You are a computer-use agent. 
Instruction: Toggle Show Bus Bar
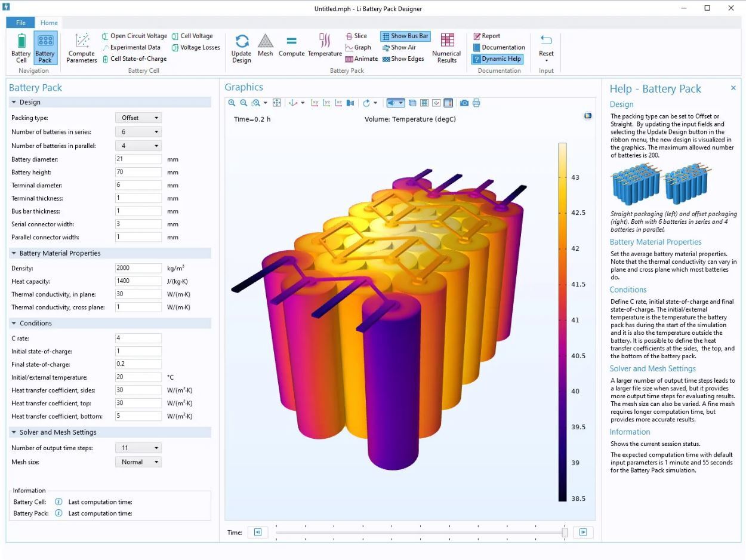tap(405, 36)
